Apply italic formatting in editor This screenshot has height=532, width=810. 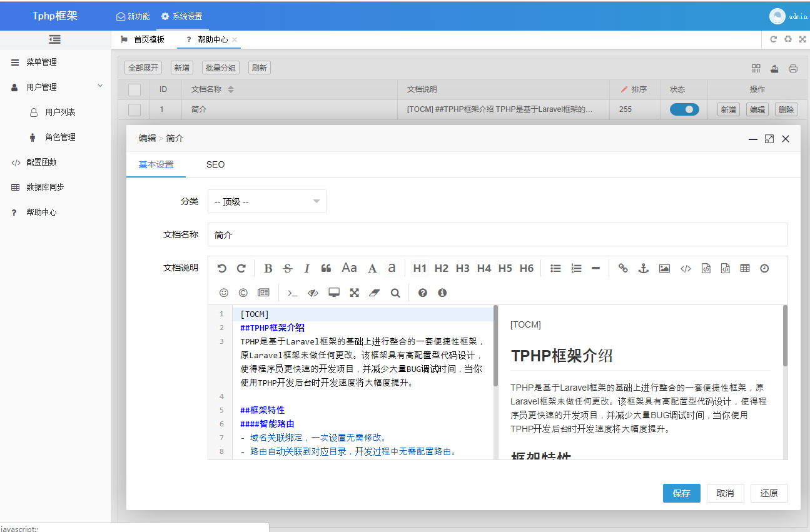point(307,268)
